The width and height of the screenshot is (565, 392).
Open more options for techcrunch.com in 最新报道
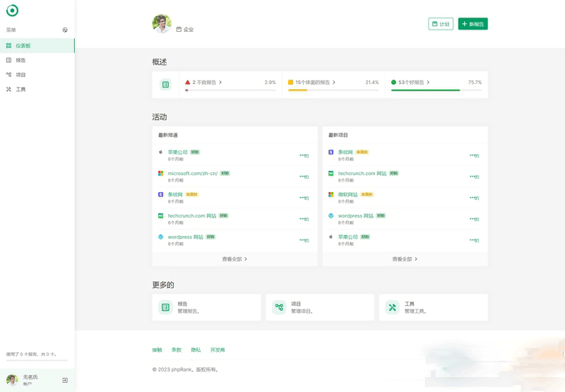(x=304, y=219)
